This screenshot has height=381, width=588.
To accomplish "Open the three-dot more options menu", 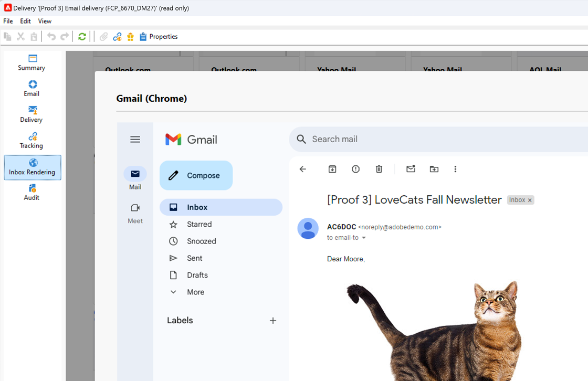I will tap(455, 169).
